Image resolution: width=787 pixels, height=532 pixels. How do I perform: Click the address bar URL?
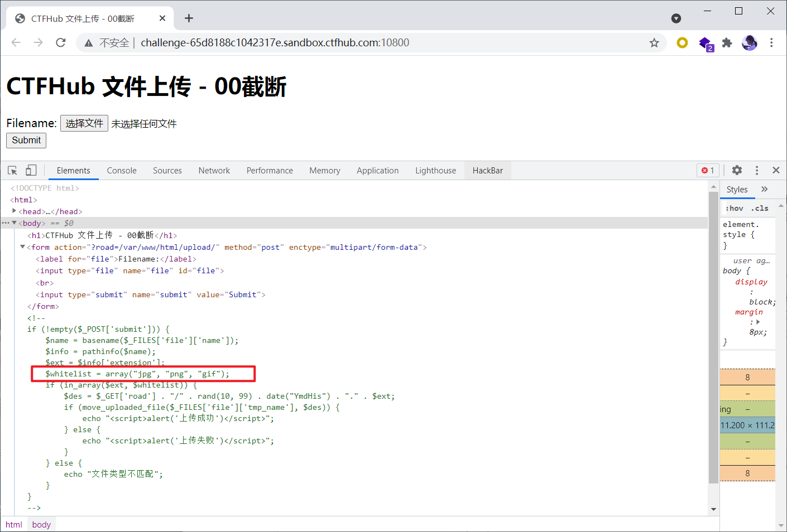point(275,43)
